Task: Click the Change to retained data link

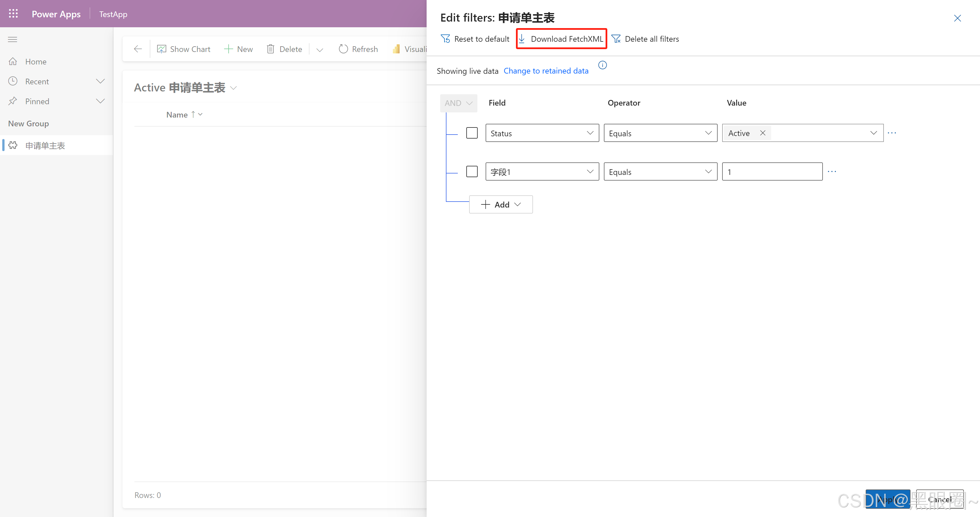Action: 546,71
